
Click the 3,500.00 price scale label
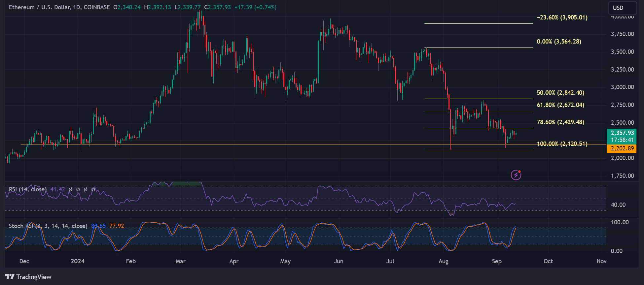pos(622,52)
